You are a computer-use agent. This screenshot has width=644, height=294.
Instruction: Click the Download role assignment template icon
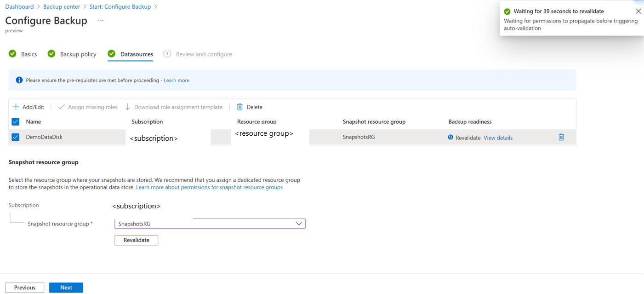coord(128,107)
